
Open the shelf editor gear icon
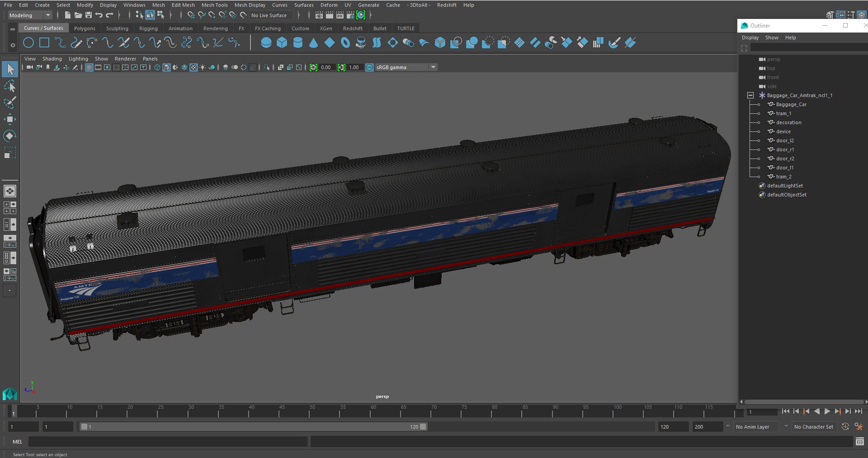point(13,45)
